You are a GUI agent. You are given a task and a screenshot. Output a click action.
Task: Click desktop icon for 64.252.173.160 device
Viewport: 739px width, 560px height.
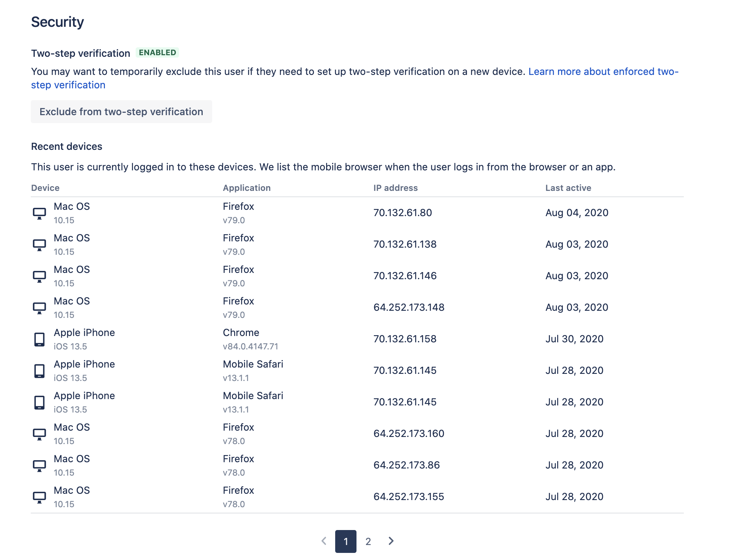(39, 434)
